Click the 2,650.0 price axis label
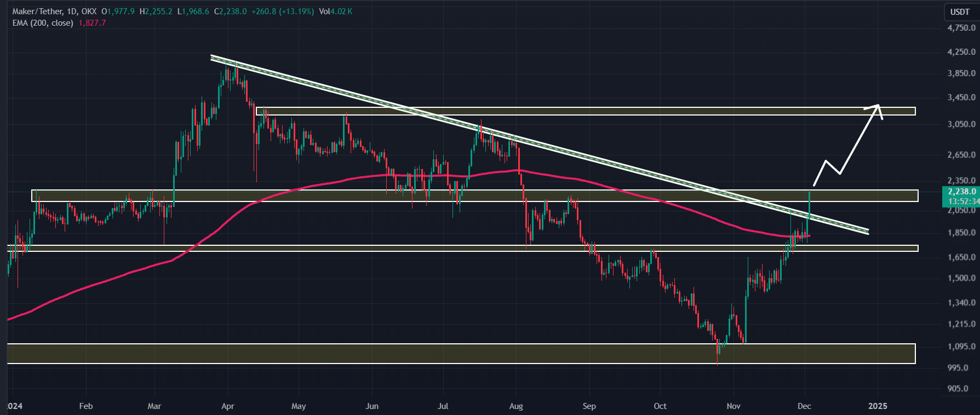 (x=961, y=155)
